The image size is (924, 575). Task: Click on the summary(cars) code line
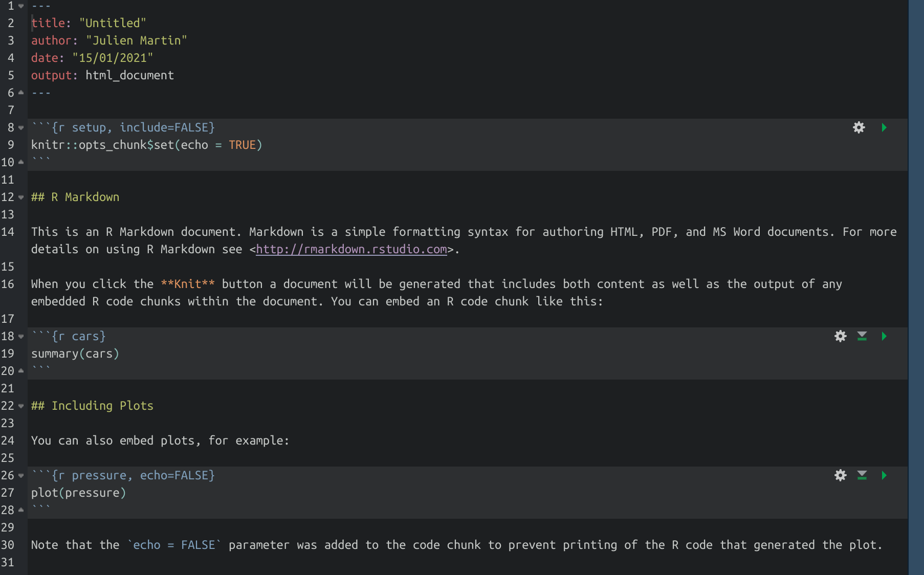tap(75, 353)
